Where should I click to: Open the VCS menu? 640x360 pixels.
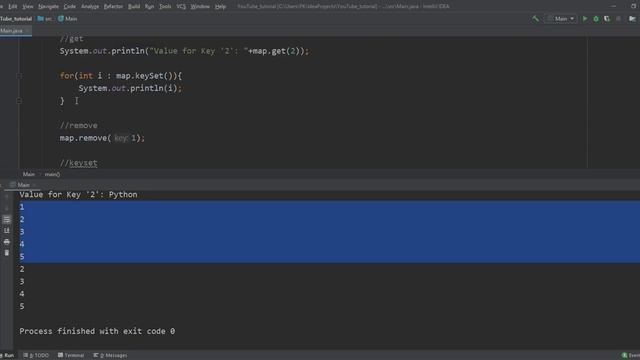point(181,7)
